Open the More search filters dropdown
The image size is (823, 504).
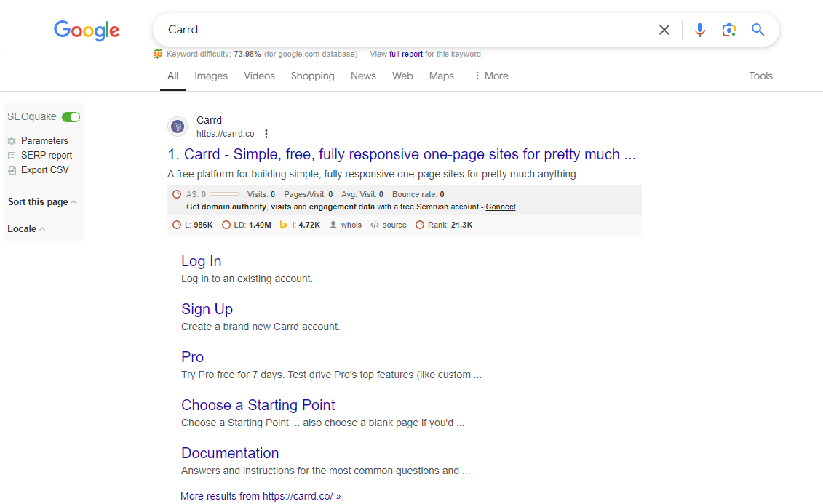coord(490,76)
